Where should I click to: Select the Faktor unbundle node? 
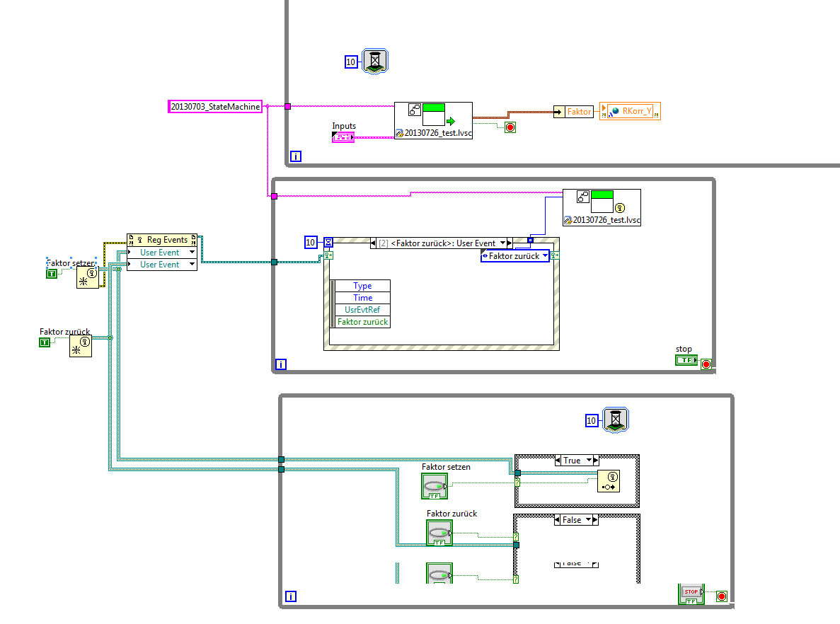point(573,112)
